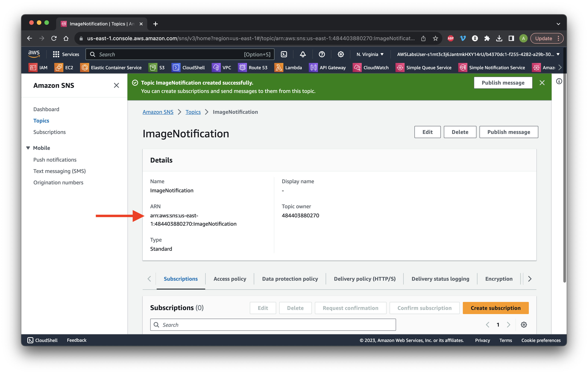Open Origination numbers in sidebar
Screen dimensions: 588x374
pos(58,183)
